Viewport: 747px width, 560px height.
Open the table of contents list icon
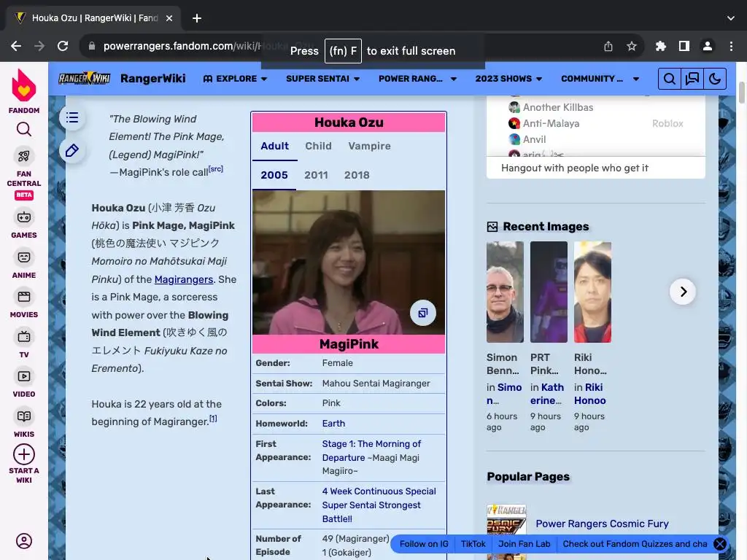tap(72, 117)
